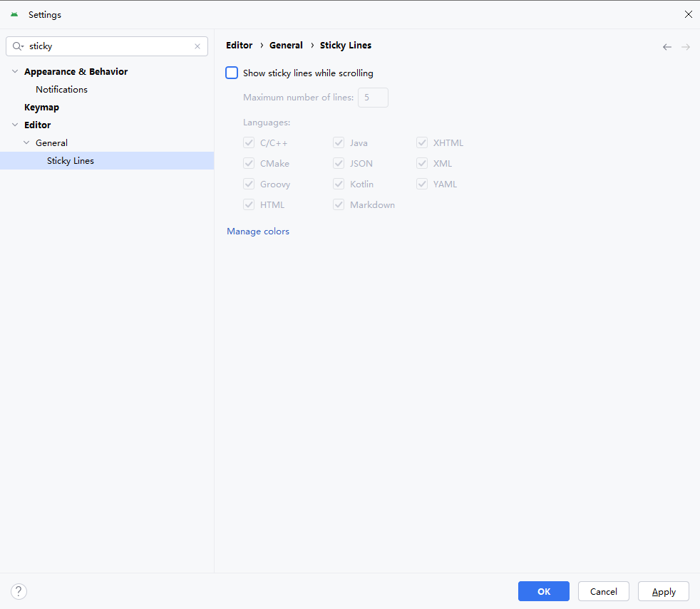This screenshot has width=700, height=609.
Task: Click the Settings window title text
Action: tap(45, 15)
